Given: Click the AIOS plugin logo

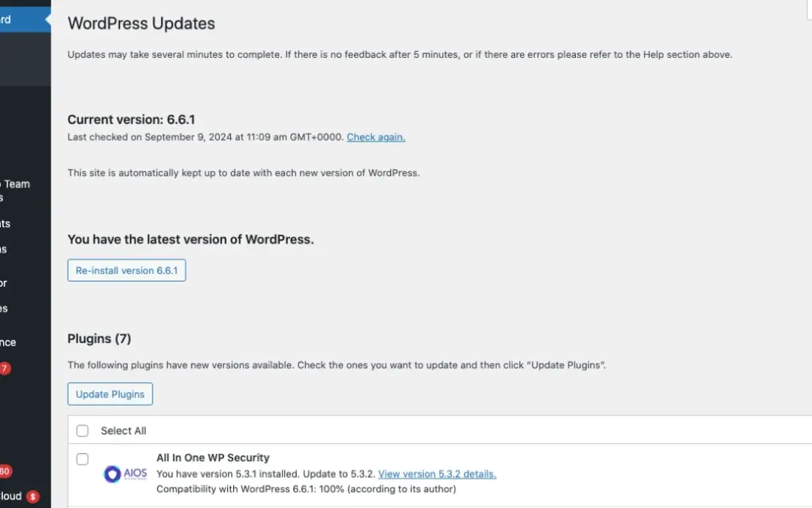Looking at the screenshot, I should tap(125, 474).
